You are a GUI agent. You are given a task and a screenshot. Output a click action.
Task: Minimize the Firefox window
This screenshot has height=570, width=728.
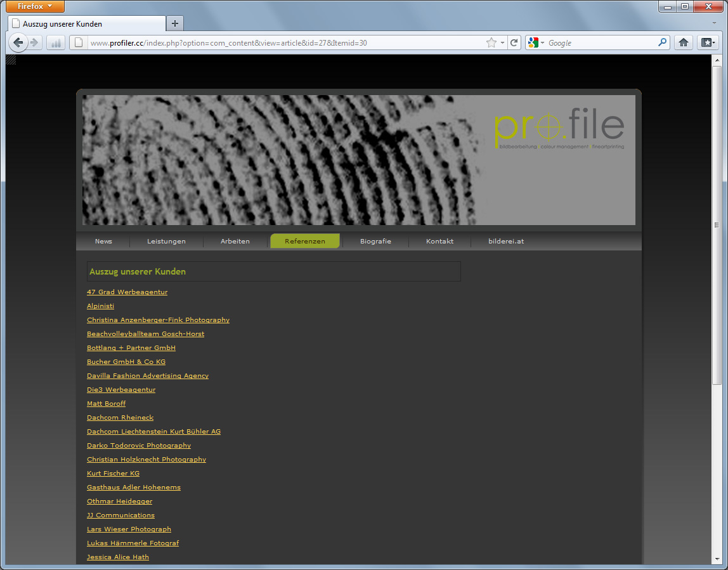point(668,6)
